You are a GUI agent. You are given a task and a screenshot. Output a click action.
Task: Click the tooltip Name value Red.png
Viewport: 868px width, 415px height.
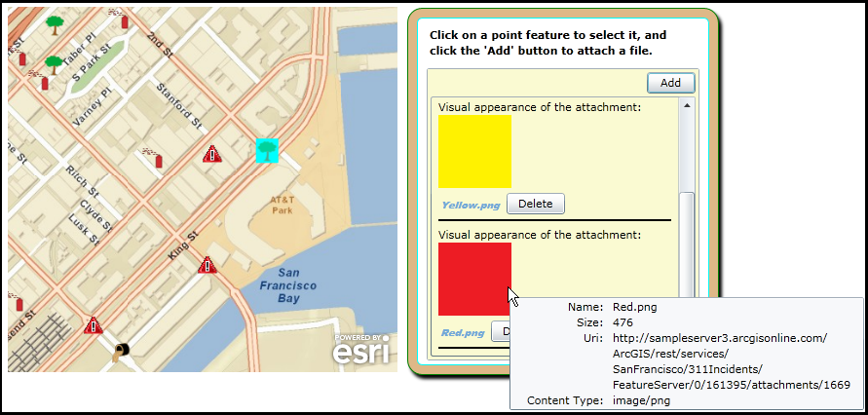point(635,307)
